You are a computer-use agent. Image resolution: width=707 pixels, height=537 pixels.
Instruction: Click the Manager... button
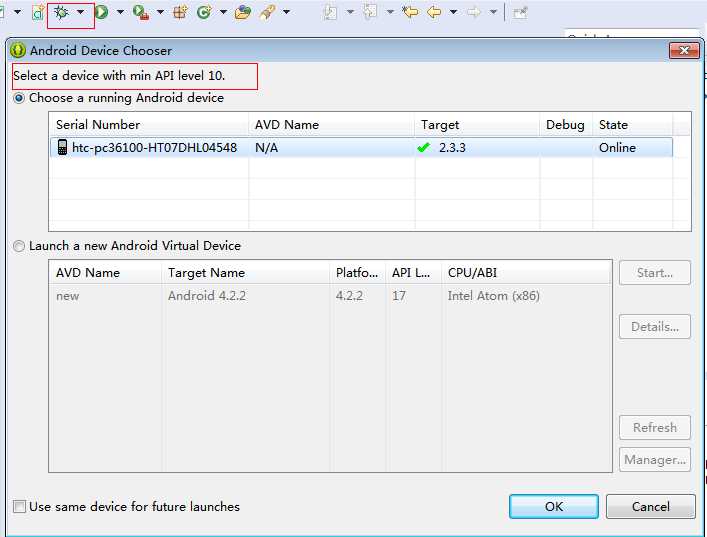pyautogui.click(x=655, y=459)
